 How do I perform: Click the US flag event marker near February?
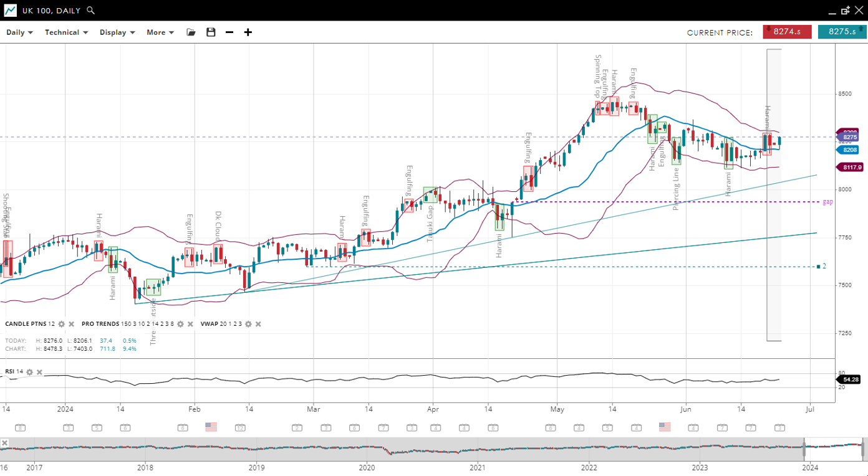(211, 427)
